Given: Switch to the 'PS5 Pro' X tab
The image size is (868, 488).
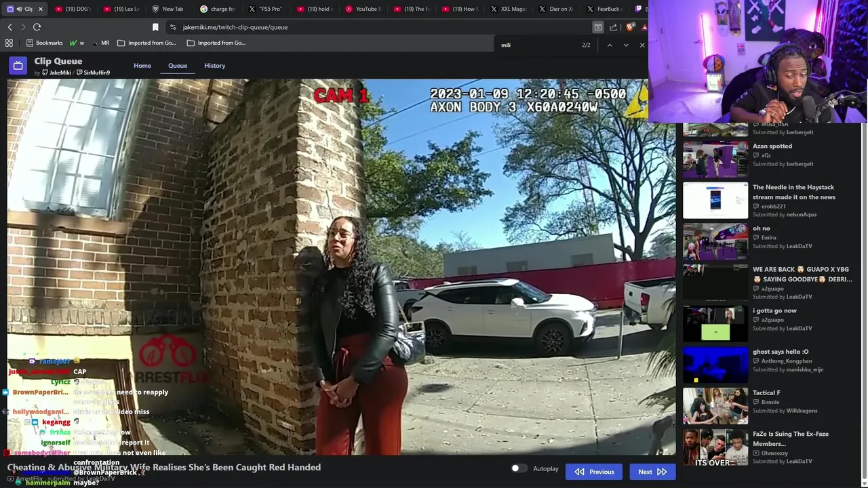Looking at the screenshot, I should point(266,9).
